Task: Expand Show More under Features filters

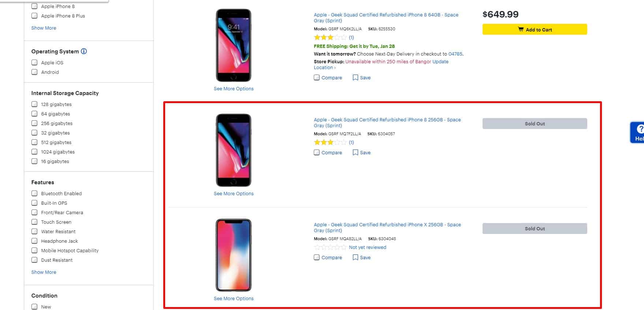Action: coord(44,272)
